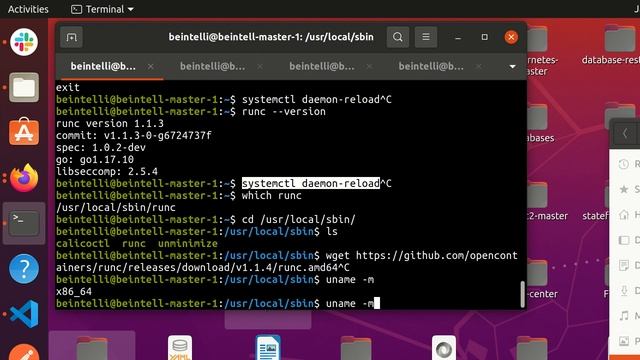
Task: Click the back chevron in side panel
Action: [624, 133]
